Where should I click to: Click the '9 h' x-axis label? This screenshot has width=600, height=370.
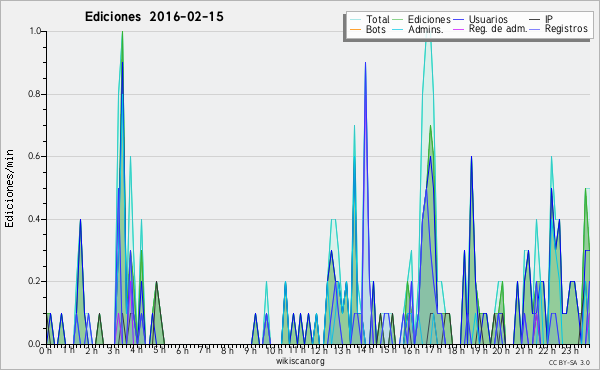(250, 351)
